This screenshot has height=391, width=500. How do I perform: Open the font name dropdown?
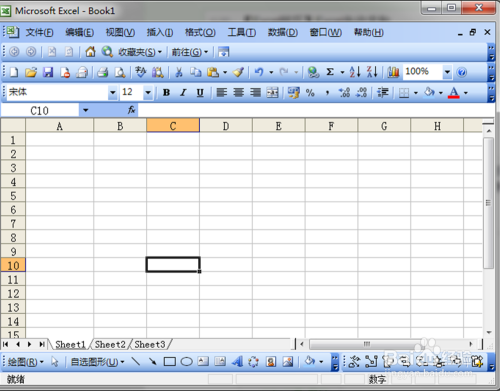point(113,93)
